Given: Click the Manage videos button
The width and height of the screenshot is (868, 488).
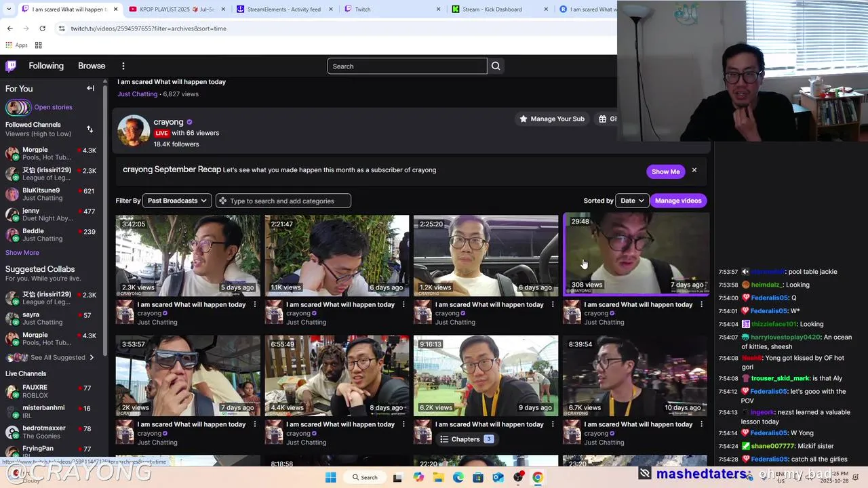Looking at the screenshot, I should [678, 201].
